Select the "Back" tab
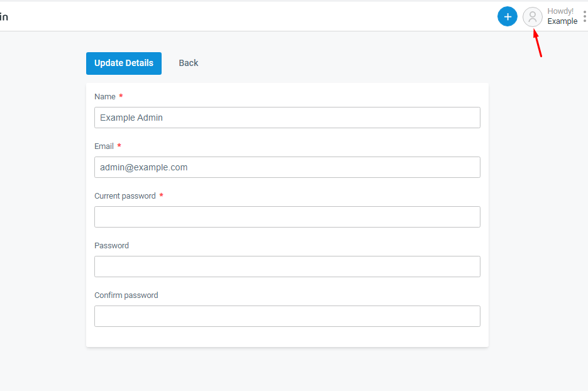The image size is (588, 391). coord(188,63)
